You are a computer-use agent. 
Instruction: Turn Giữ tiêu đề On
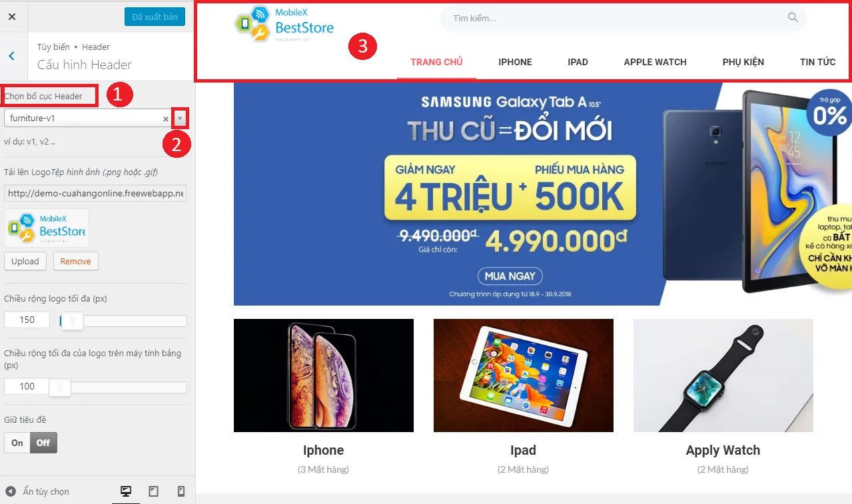(17, 443)
